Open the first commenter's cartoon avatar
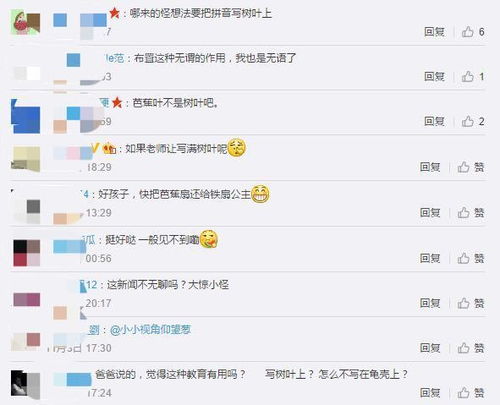The image size is (500, 405). click(x=26, y=22)
